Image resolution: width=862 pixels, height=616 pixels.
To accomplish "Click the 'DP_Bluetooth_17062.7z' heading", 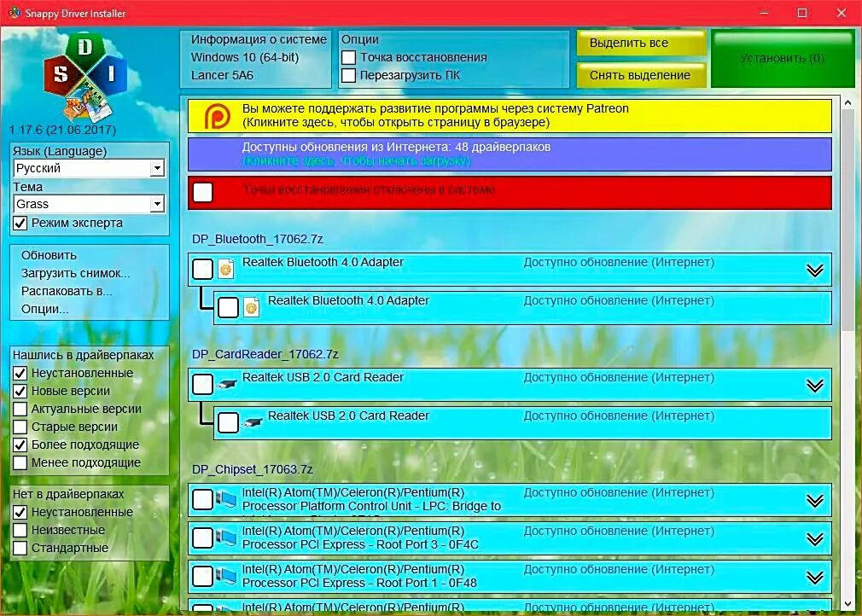I will click(257, 240).
